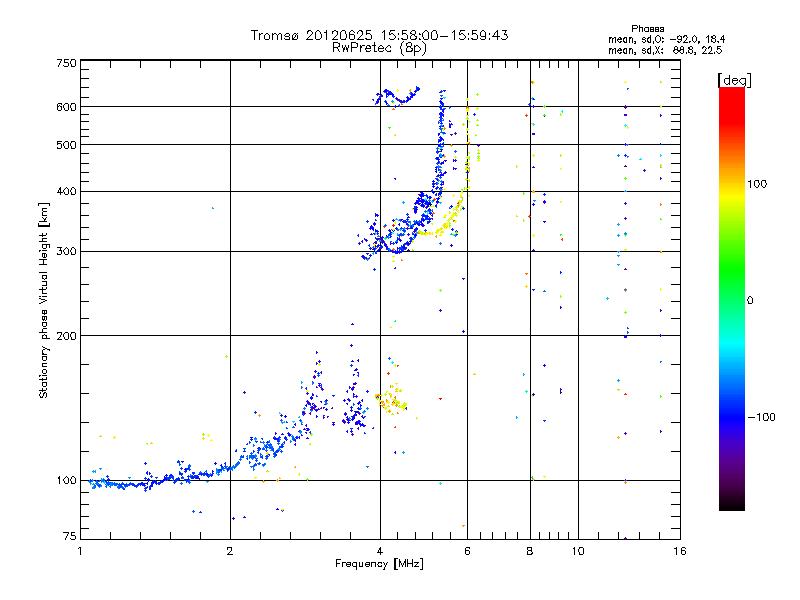The image size is (800, 600).
Task: Click the 'Phases' header text
Action: (647, 29)
